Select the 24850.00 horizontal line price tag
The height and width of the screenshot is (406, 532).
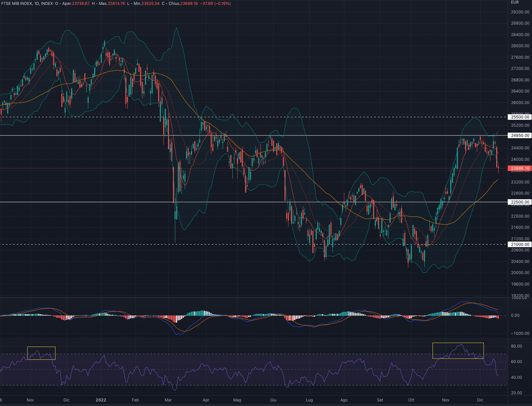coord(520,135)
